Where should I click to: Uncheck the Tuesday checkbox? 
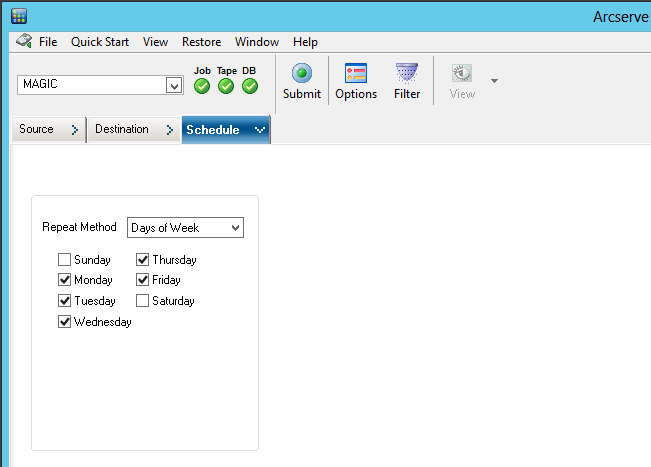(x=64, y=301)
